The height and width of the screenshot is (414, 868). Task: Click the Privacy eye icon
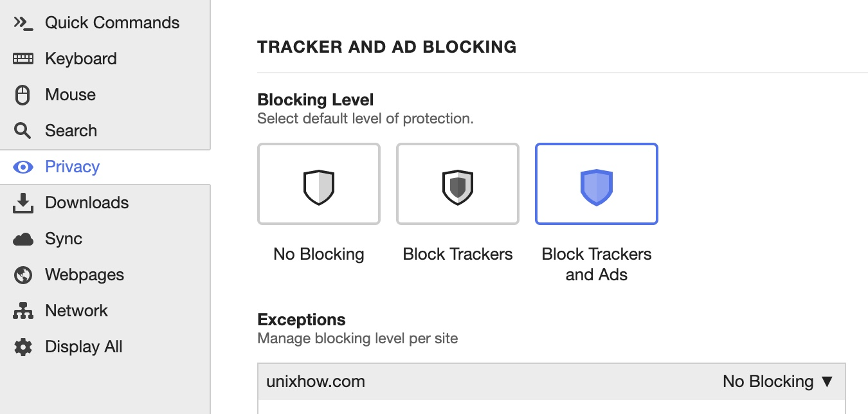(x=23, y=167)
